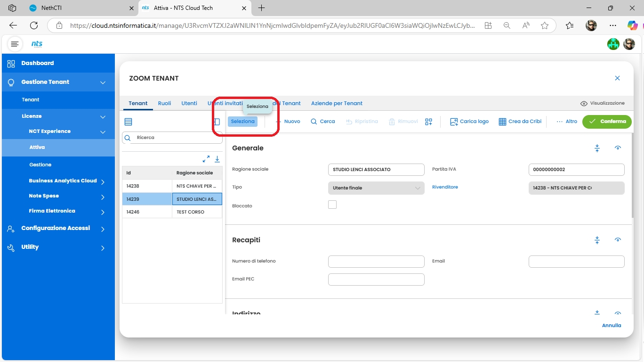The image size is (644, 362).
Task: Click Carica logo in the toolbar
Action: click(x=469, y=122)
